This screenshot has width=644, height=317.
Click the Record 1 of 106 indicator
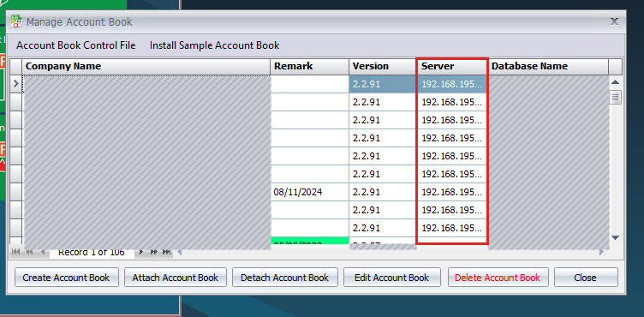point(92,253)
